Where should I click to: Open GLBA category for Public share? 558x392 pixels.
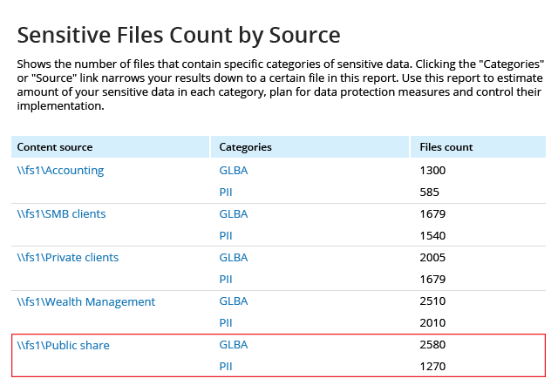click(x=234, y=345)
